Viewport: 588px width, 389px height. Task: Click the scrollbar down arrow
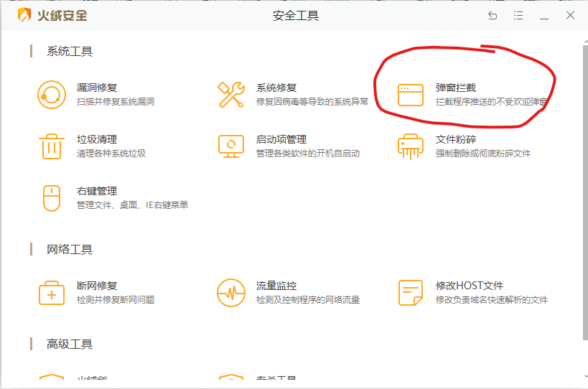click(585, 376)
